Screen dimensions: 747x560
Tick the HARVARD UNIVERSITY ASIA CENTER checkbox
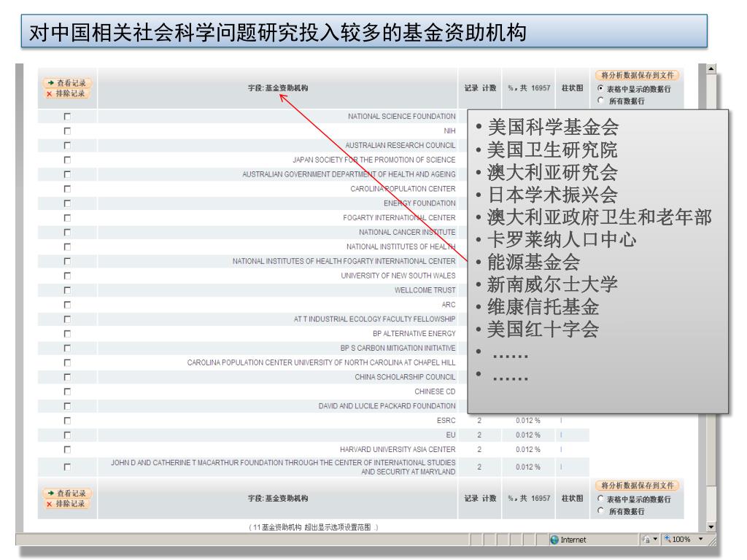coord(67,449)
